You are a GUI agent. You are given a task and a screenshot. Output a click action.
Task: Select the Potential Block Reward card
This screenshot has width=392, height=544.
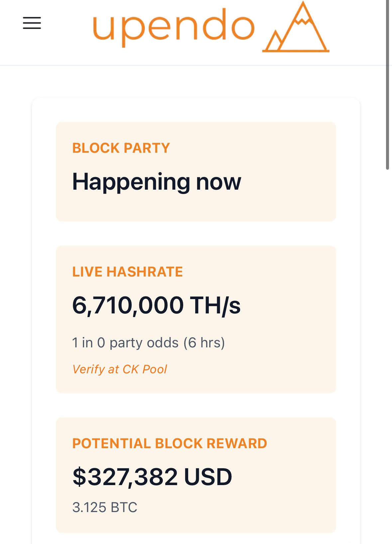pyautogui.click(x=196, y=475)
